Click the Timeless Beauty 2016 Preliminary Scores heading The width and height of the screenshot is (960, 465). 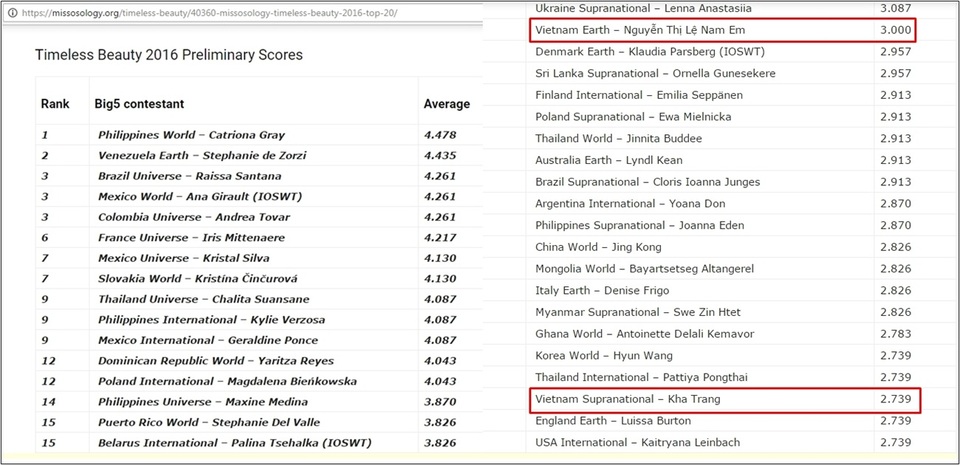click(x=169, y=55)
